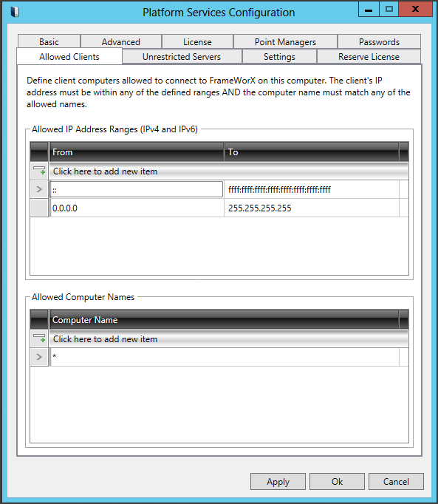The height and width of the screenshot is (504, 438).
Task: Click the add-row icon in IP ranges grid
Action: tap(39, 171)
